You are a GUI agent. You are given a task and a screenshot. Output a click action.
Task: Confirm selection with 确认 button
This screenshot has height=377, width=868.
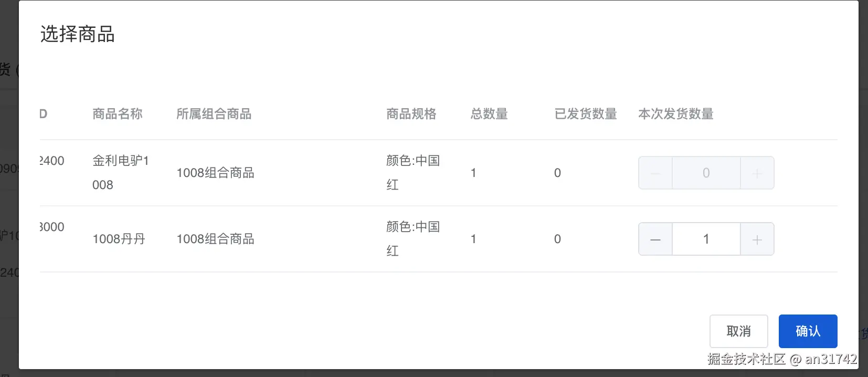pyautogui.click(x=808, y=331)
